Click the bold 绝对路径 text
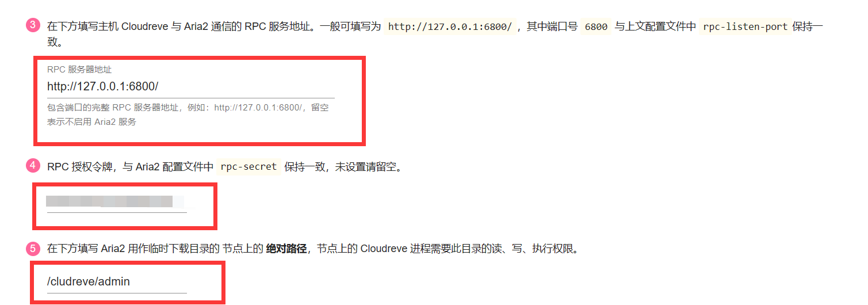 click(x=286, y=249)
